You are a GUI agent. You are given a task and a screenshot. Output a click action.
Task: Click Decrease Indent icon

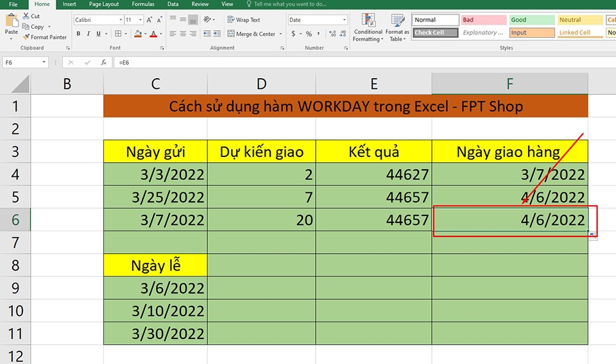(x=207, y=34)
